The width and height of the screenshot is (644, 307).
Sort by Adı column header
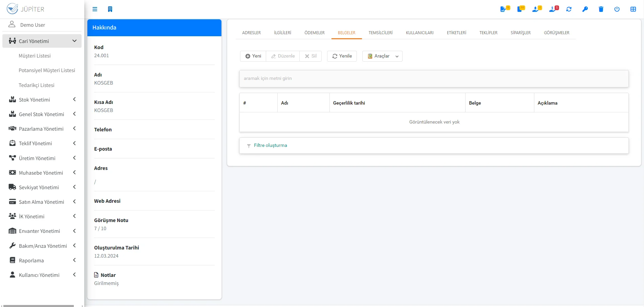(x=303, y=103)
